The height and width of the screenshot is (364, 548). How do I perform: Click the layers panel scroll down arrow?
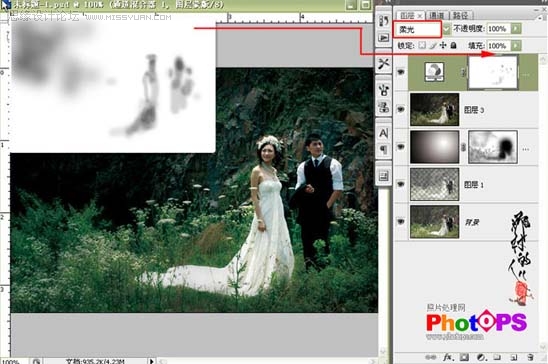tap(543, 346)
